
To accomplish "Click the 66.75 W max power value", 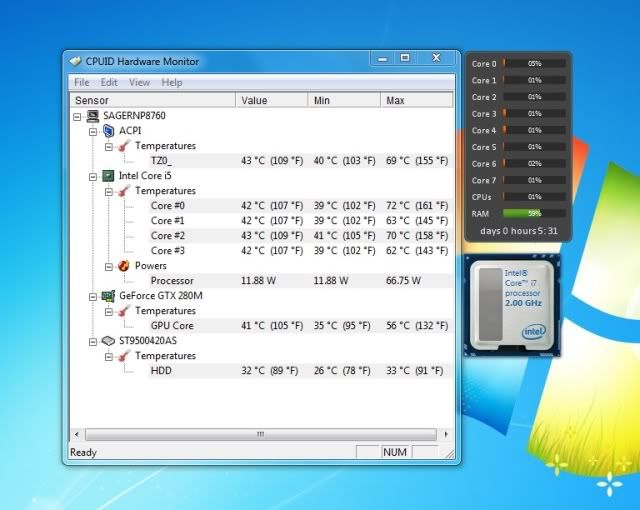I will tap(403, 281).
